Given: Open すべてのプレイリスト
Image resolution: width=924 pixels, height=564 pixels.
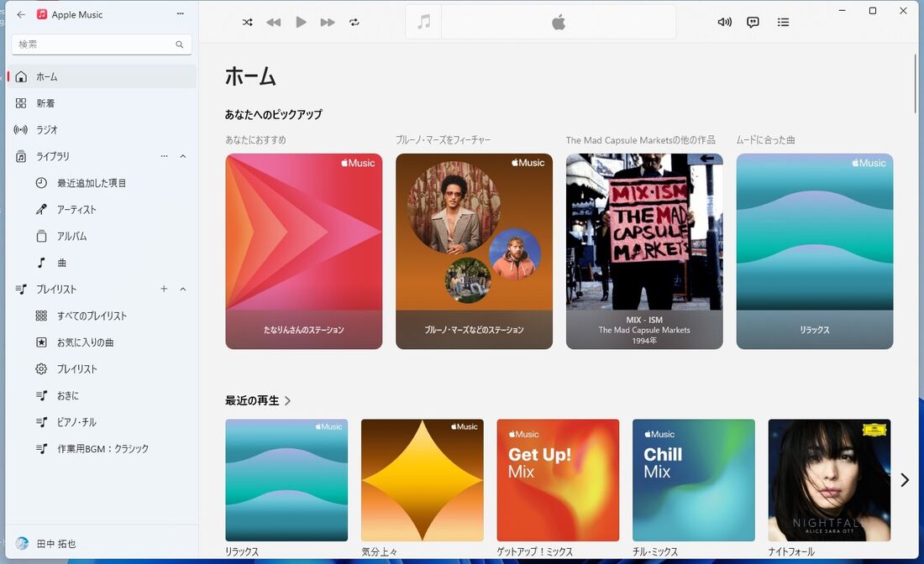Looking at the screenshot, I should coord(102,316).
